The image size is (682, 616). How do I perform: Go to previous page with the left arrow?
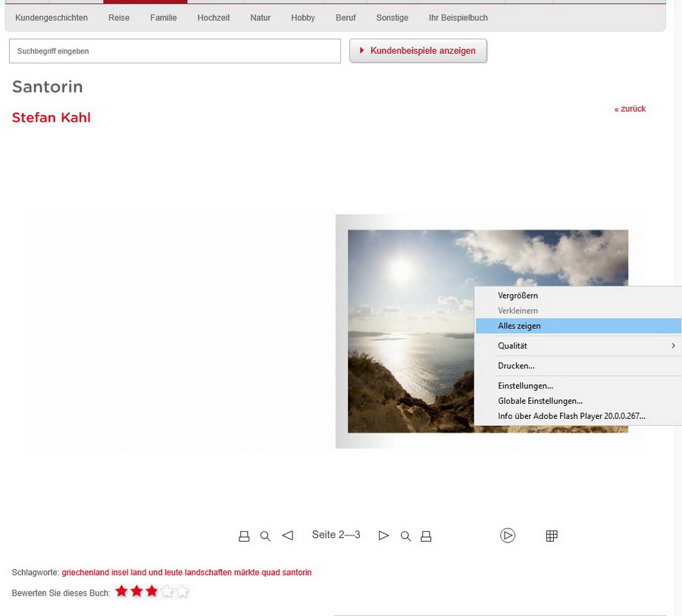point(287,536)
